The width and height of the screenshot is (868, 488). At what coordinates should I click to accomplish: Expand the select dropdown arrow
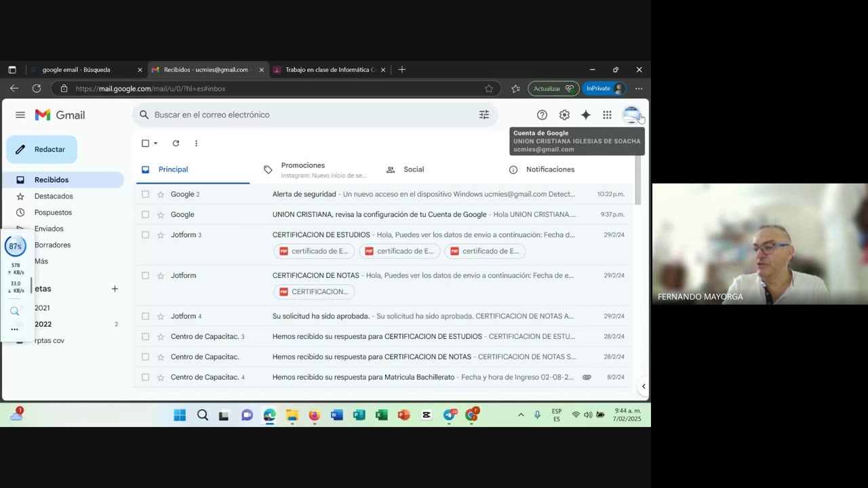tap(155, 143)
